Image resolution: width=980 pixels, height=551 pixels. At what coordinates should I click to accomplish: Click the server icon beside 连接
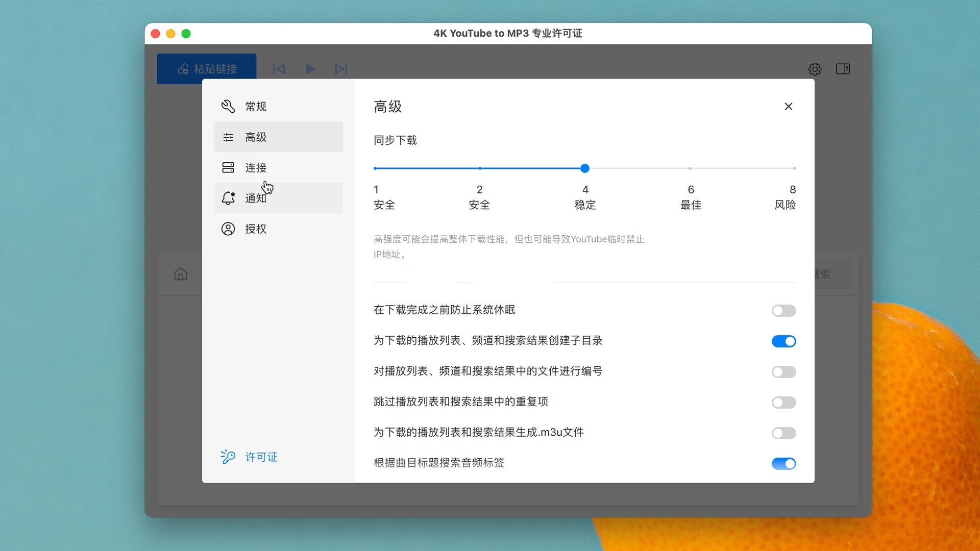tap(228, 167)
